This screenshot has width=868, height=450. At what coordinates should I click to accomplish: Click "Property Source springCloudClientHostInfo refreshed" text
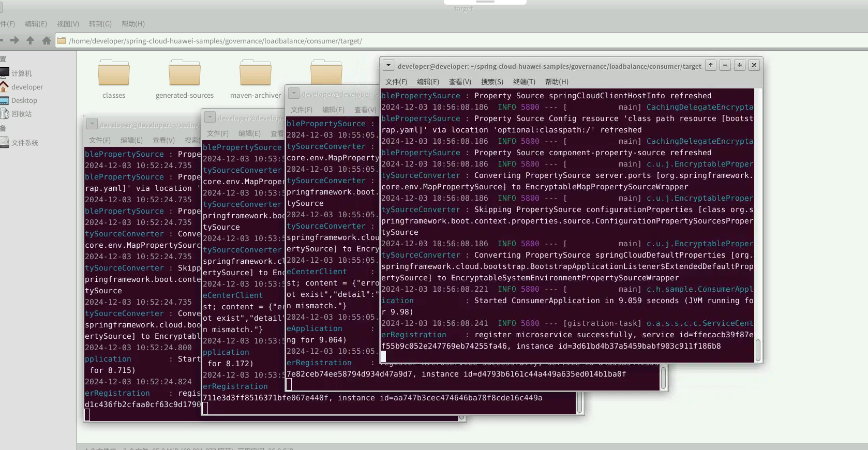pos(593,96)
